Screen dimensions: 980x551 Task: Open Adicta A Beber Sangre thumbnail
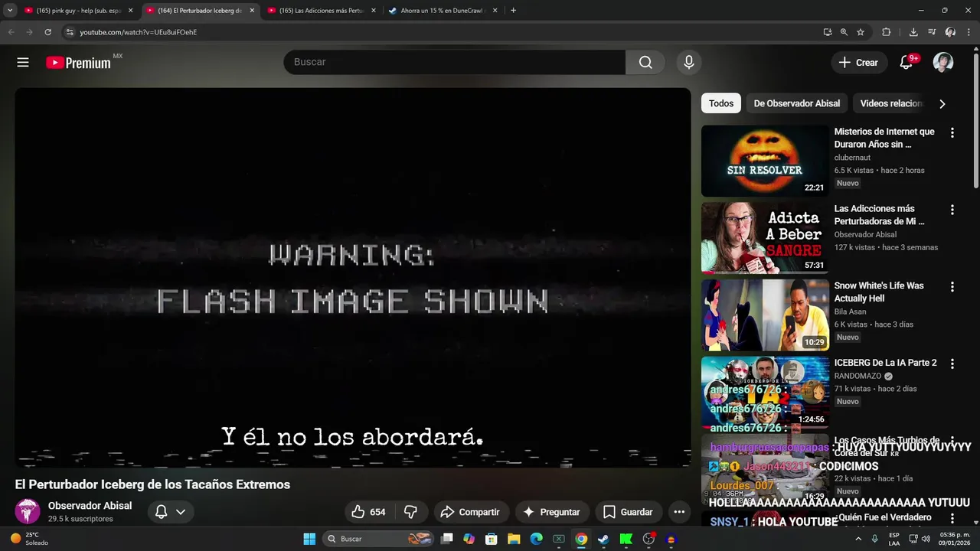pos(765,238)
